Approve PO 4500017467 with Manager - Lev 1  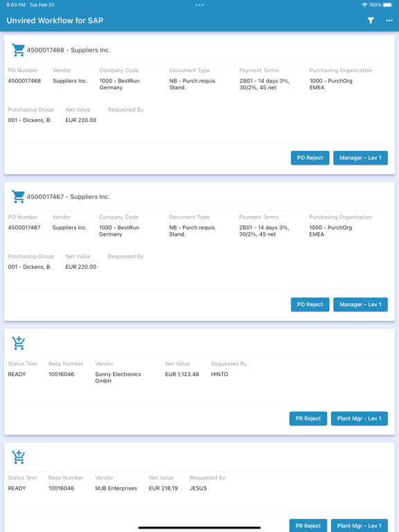coord(360,304)
